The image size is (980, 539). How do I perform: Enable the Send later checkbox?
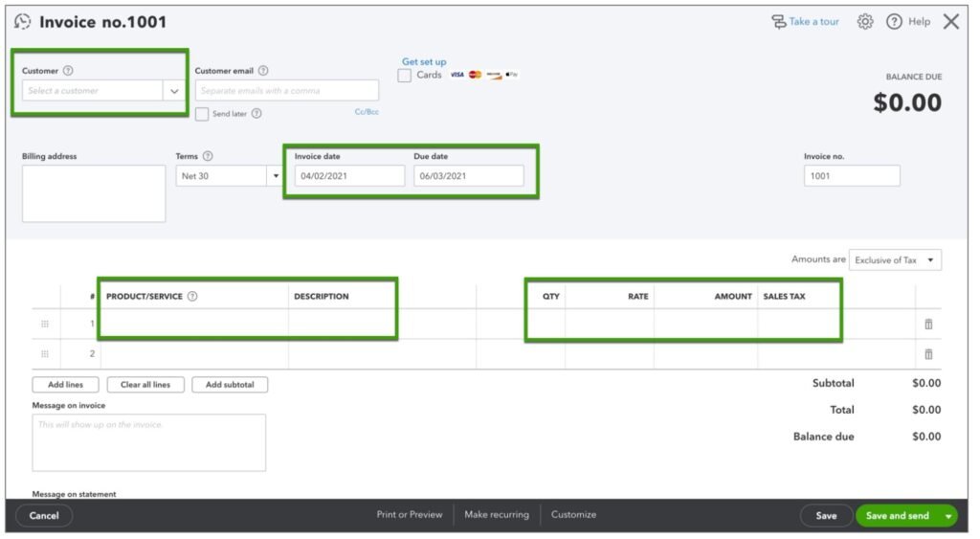[x=202, y=114]
